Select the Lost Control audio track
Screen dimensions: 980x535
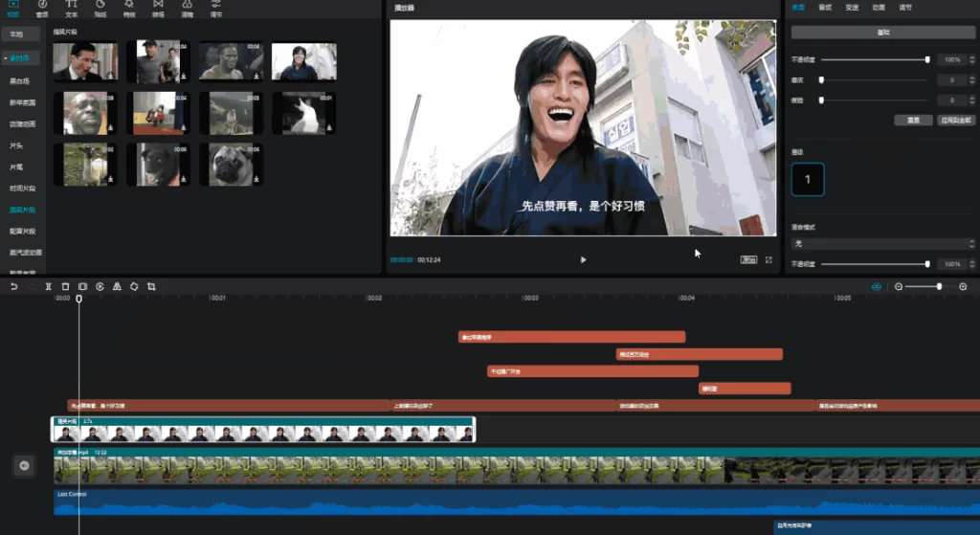point(516,502)
